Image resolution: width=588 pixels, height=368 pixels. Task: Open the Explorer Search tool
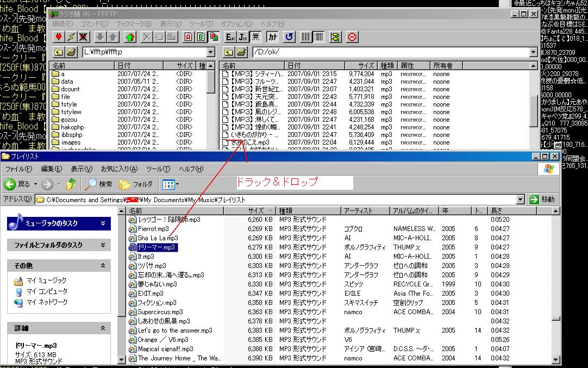point(99,184)
